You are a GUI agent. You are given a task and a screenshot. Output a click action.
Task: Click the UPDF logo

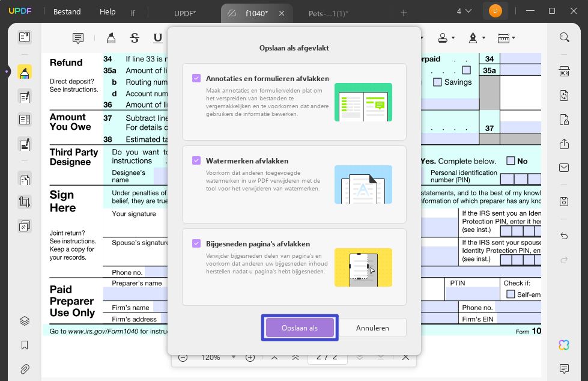point(20,11)
